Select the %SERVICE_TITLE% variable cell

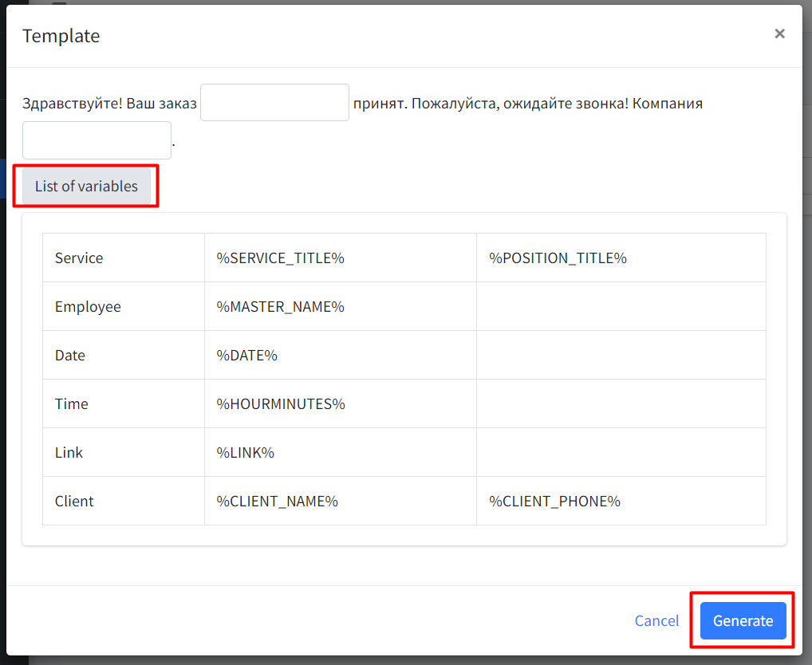280,258
